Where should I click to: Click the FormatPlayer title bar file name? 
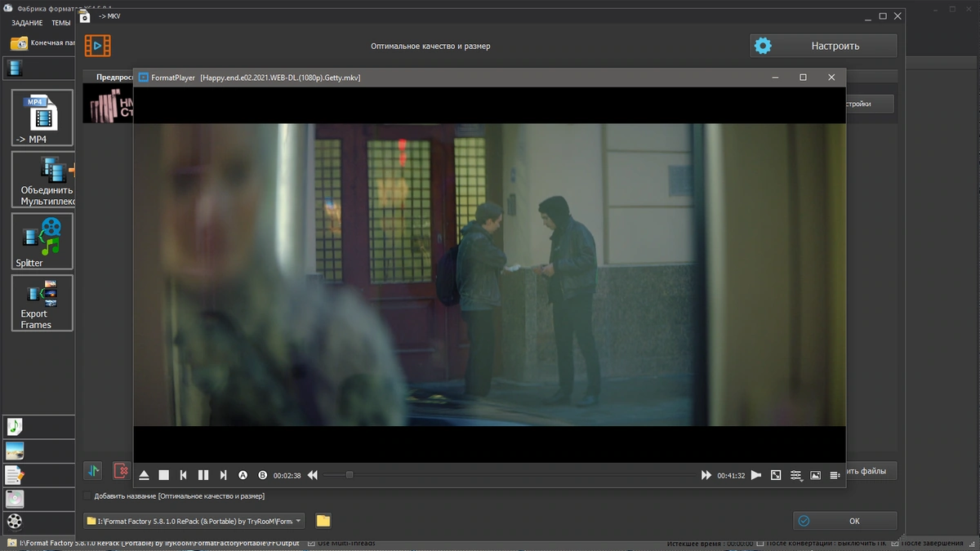(281, 78)
